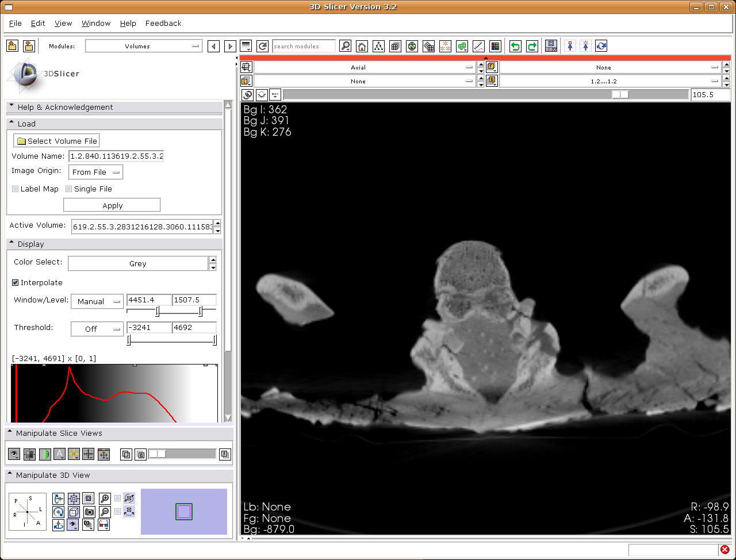The height and width of the screenshot is (560, 736).
Task: Enable the Single File checkbox
Action: [x=69, y=189]
